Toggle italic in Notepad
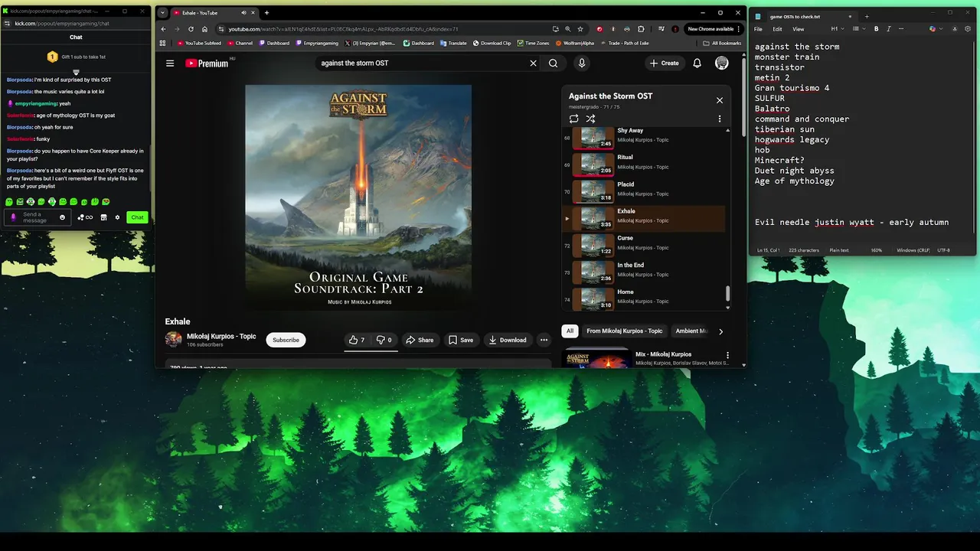The height and width of the screenshot is (551, 980). (888, 29)
